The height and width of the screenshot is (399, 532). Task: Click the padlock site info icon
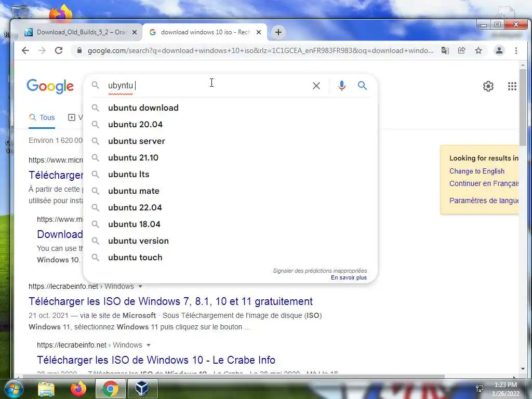coord(79,50)
